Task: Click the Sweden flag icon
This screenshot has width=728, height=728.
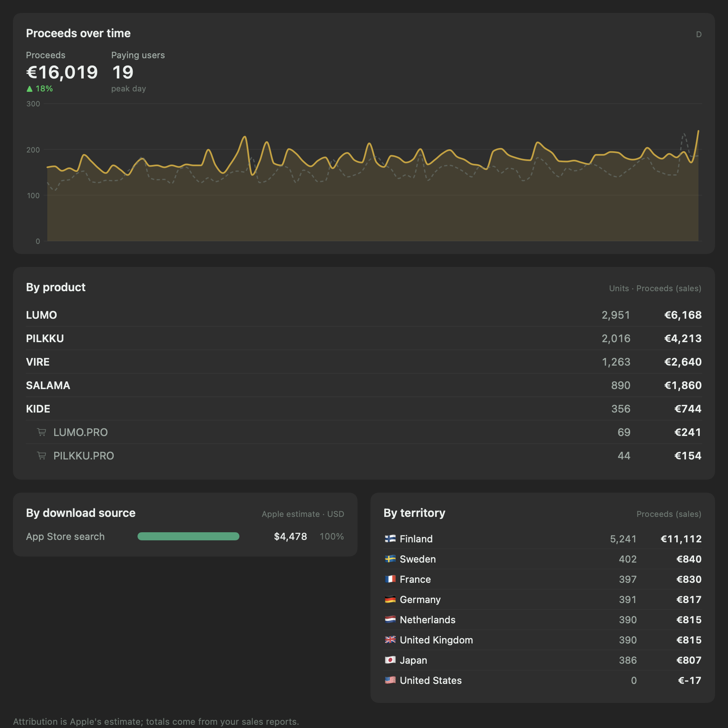Action: coord(390,559)
